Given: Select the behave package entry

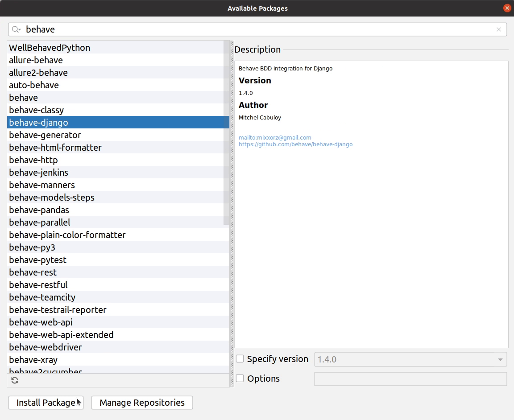Looking at the screenshot, I should (x=23, y=98).
